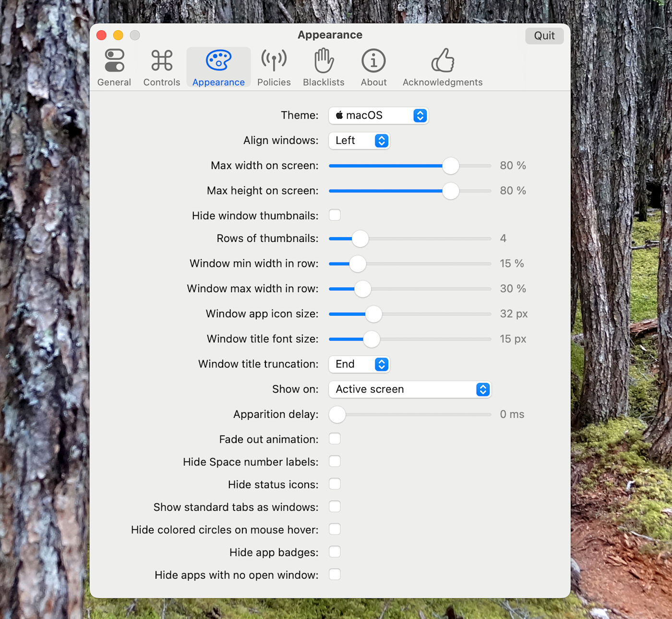This screenshot has height=619, width=672.
Task: Open the General preferences toggle icon
Action: [114, 60]
